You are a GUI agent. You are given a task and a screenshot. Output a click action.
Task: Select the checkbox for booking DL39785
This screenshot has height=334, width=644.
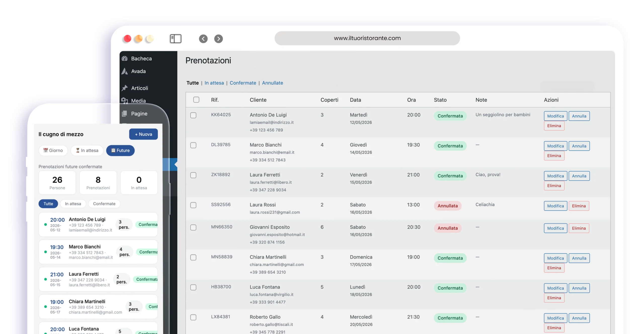[x=193, y=145]
